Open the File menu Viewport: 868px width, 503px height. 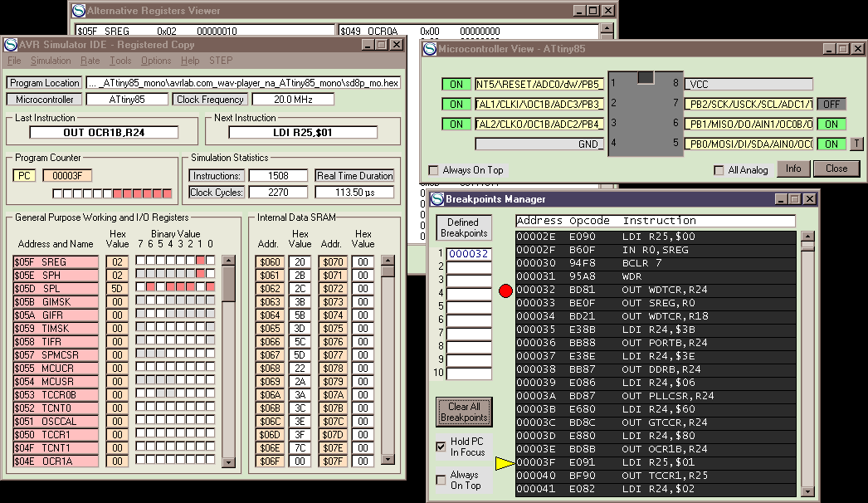14,61
